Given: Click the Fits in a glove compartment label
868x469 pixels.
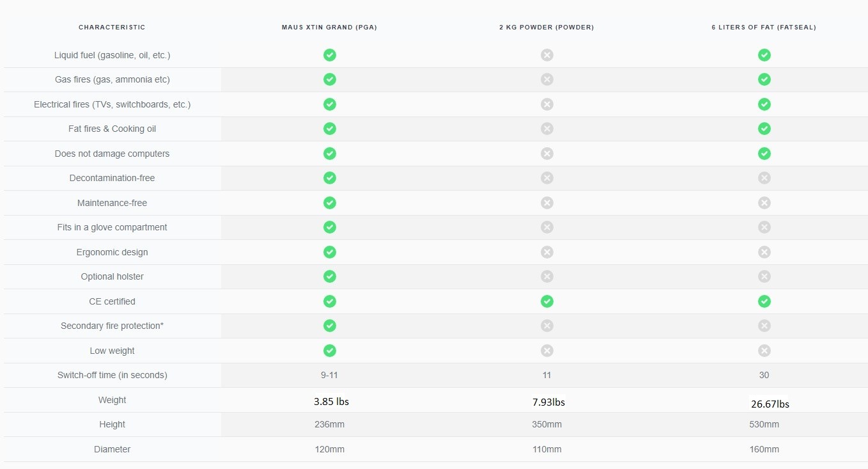Looking at the screenshot, I should 112,227.
